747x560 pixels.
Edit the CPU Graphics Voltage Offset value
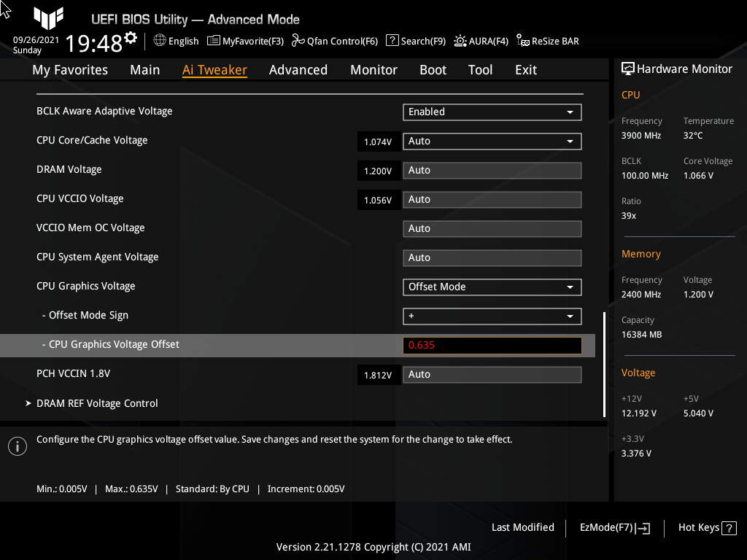pyautogui.click(x=492, y=344)
